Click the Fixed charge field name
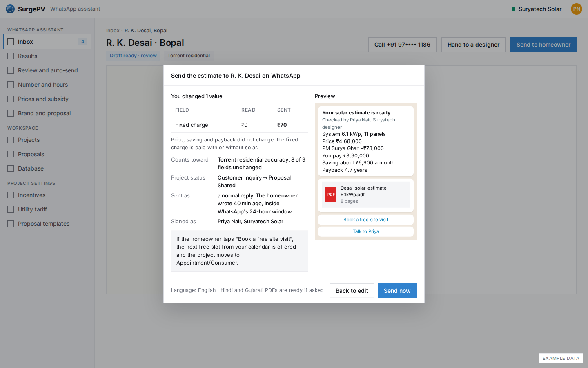Viewport: 588px width, 368px height. pos(192,125)
